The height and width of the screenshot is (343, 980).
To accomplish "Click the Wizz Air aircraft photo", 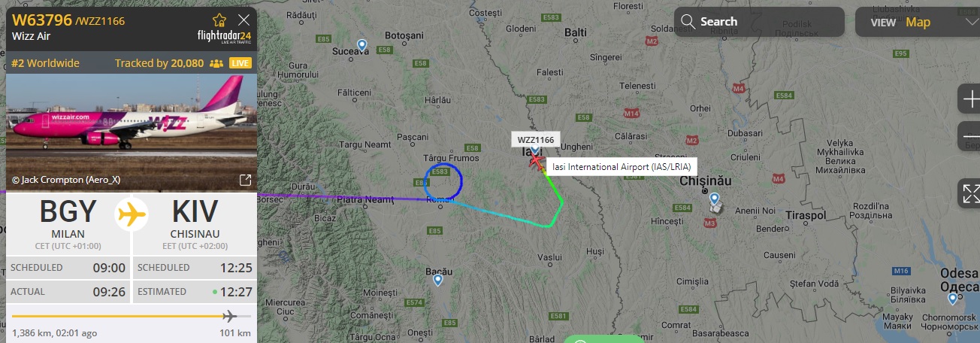I will [x=132, y=131].
